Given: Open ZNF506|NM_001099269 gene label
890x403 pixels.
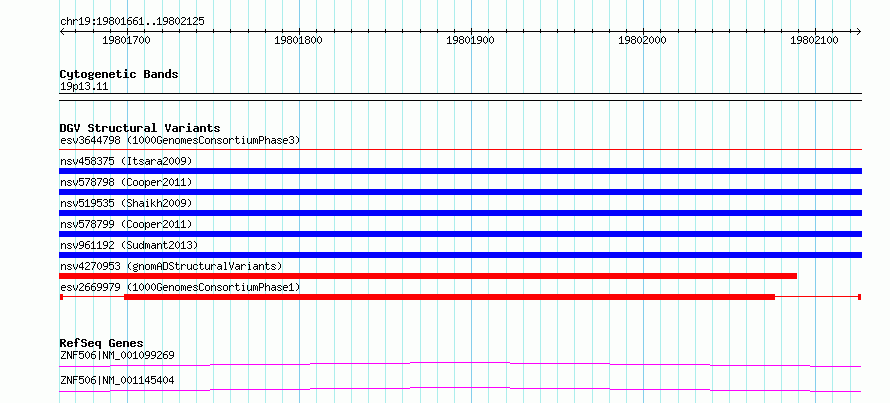Looking at the screenshot, I should (x=117, y=355).
